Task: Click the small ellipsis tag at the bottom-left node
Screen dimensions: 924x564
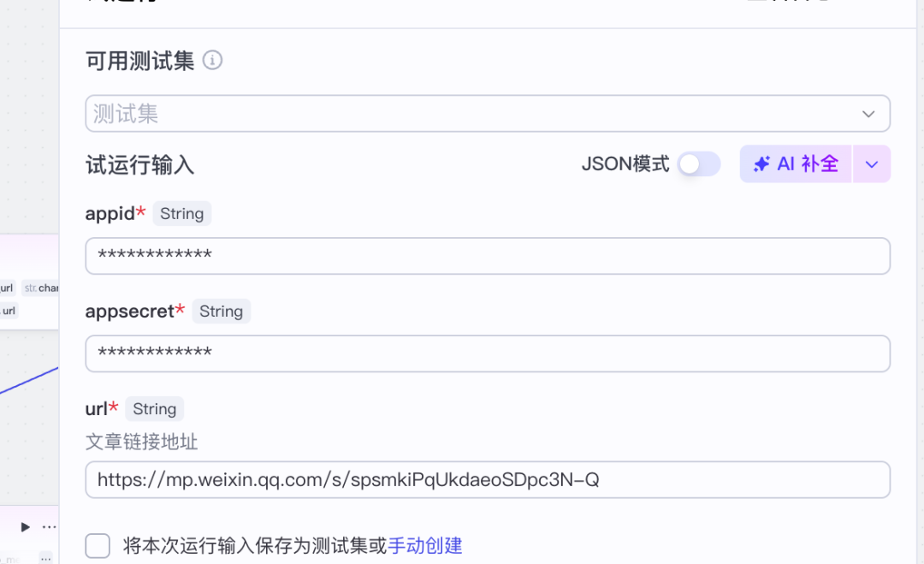Action: [46, 558]
